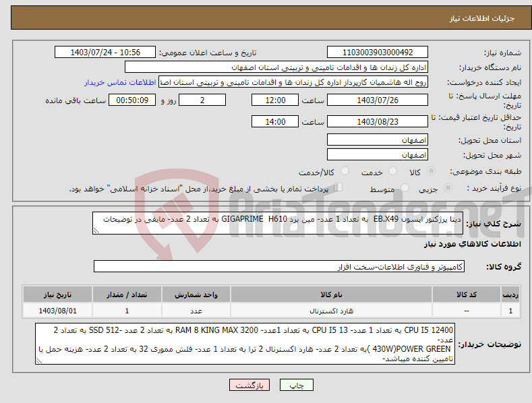The width and height of the screenshot is (532, 403).
Task: Click the ردیف column header
Action: click(510, 294)
